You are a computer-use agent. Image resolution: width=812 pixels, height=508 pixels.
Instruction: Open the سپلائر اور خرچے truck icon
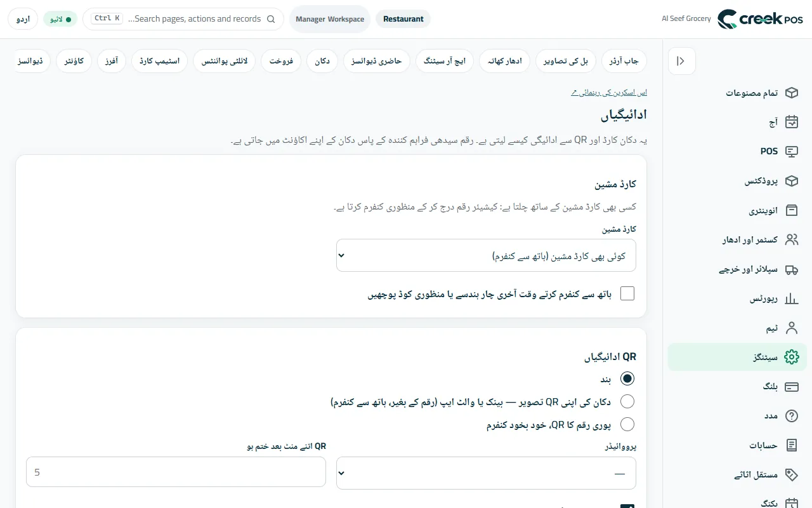[x=791, y=269]
